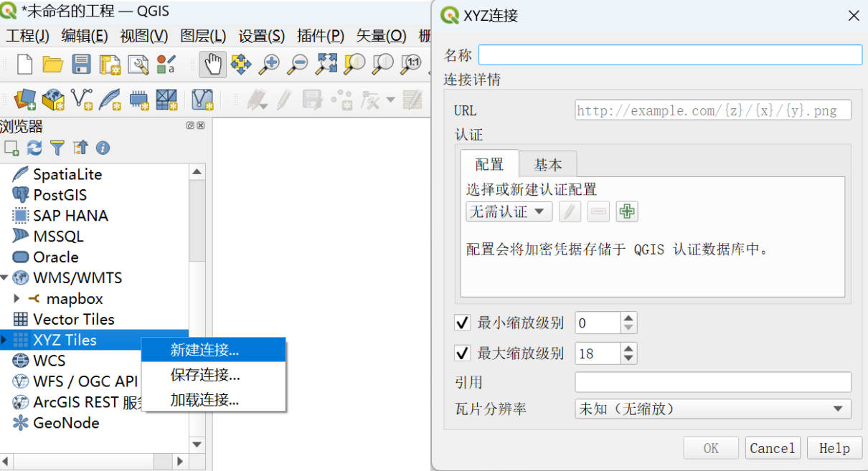Collapse the WMS/WMTS tree node
868x471 pixels.
point(4,277)
